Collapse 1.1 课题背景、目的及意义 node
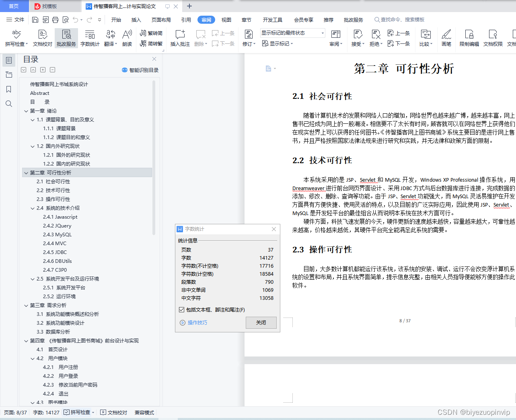 pos(33,120)
